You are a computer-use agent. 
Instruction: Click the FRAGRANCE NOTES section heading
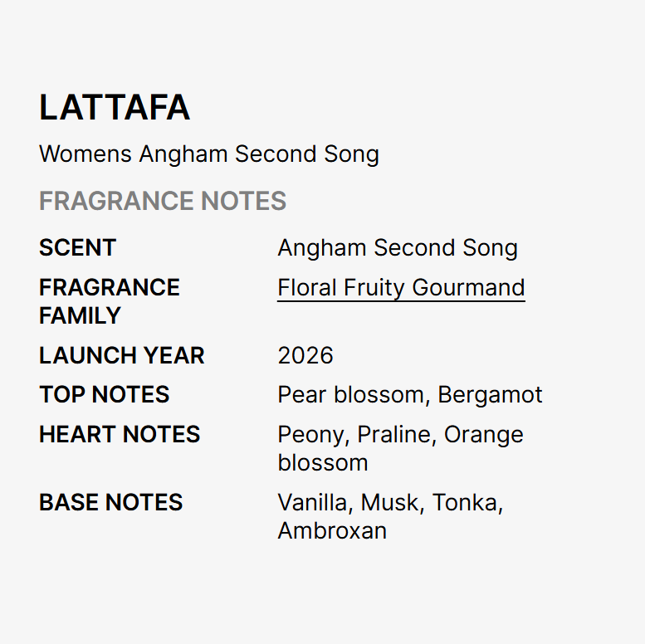pyautogui.click(x=163, y=201)
